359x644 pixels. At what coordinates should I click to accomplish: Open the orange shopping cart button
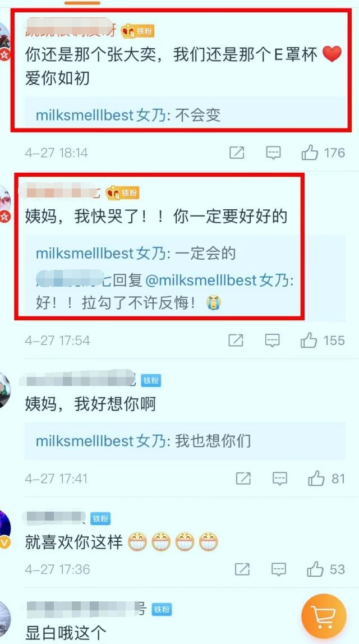[324, 616]
